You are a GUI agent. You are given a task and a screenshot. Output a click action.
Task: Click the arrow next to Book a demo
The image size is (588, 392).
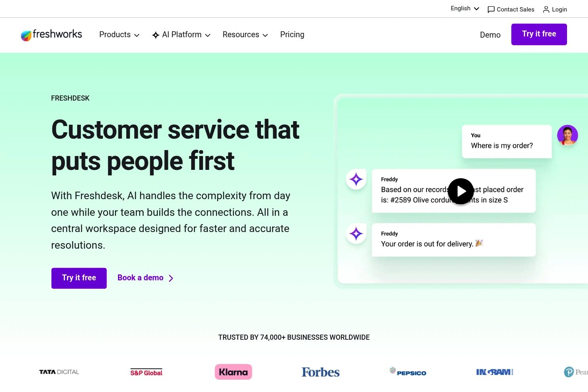click(171, 278)
